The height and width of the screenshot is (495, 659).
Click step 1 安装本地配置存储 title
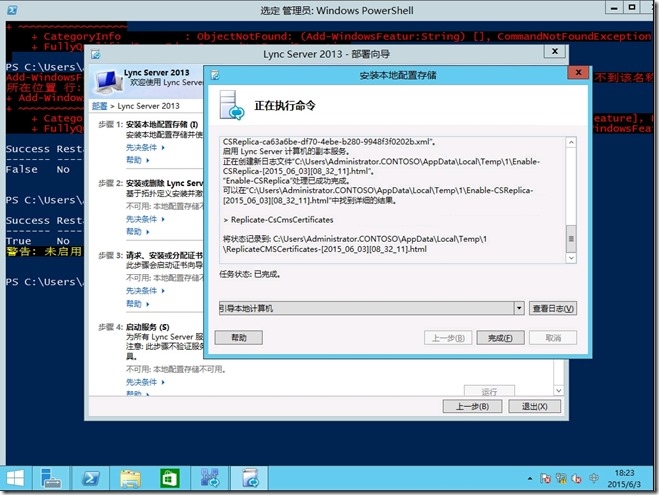[x=162, y=124]
